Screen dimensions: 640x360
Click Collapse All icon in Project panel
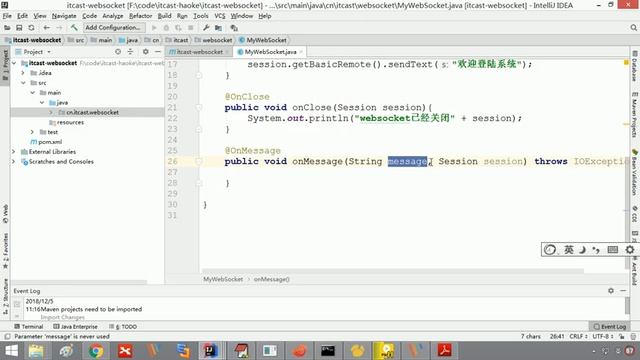(x=130, y=52)
